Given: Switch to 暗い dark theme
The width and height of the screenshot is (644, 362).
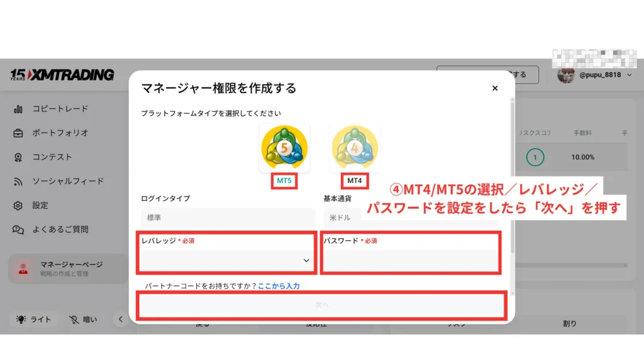Looking at the screenshot, I should click(x=84, y=319).
